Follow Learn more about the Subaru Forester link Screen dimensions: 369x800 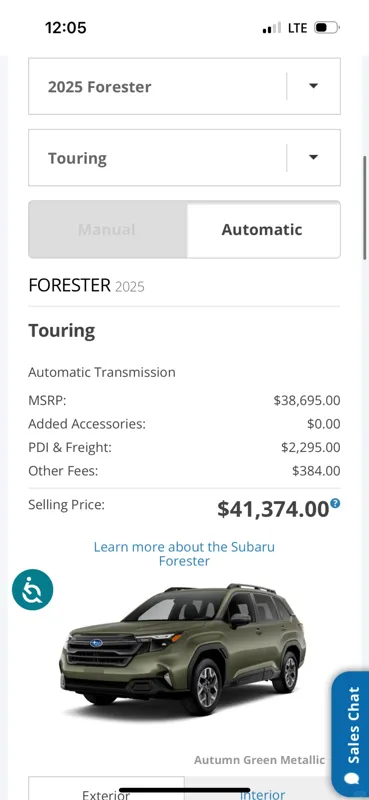coord(184,554)
